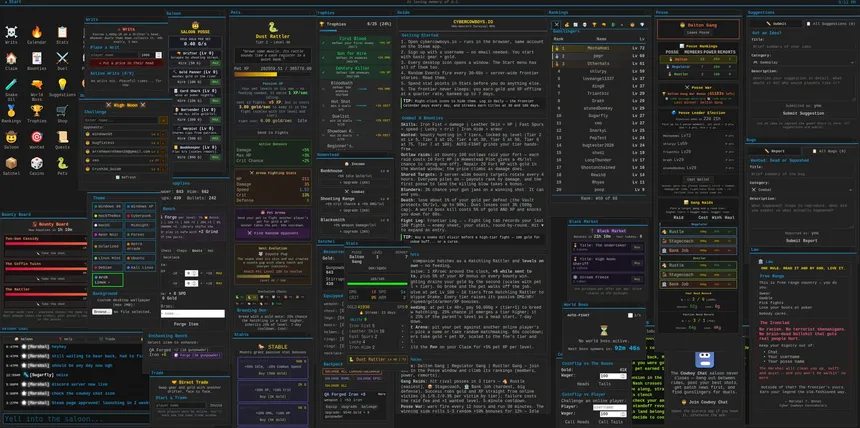This screenshot has width=860, height=428.
Task: Open the Quests scroll desktop icon
Action: 62,139
